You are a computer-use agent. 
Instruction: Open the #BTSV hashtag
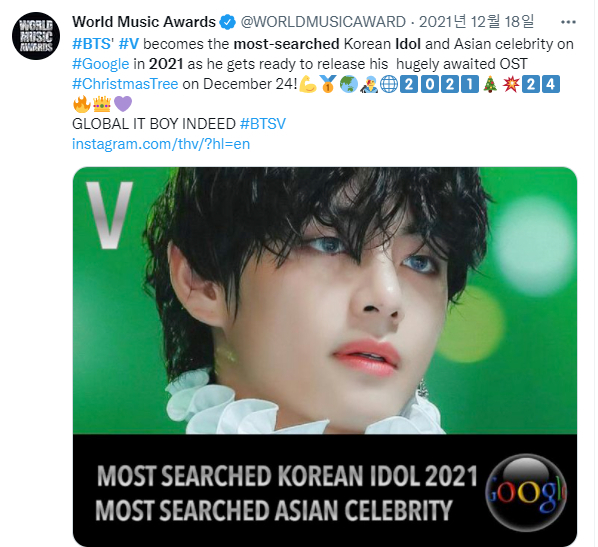[x=263, y=124]
